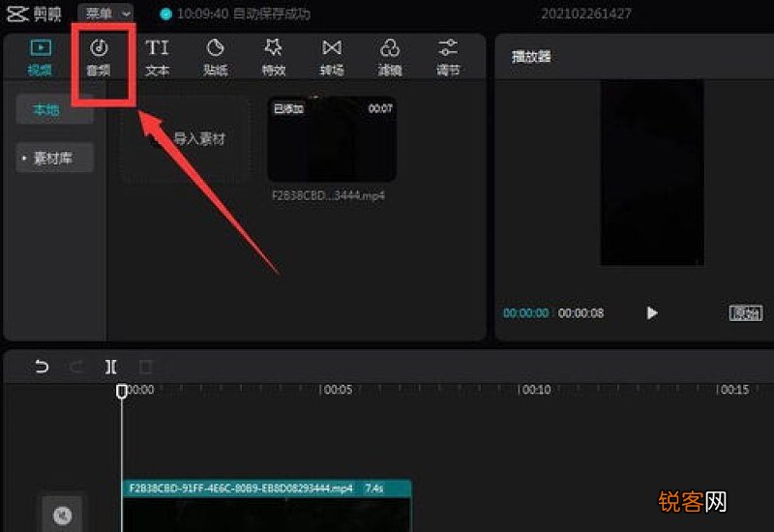Open the 转场 (Transitions) tab
This screenshot has height=532, width=774.
click(332, 58)
